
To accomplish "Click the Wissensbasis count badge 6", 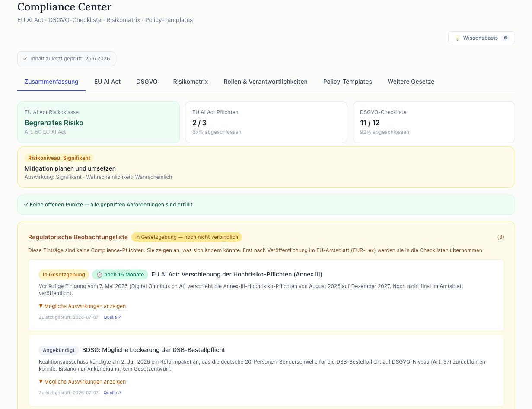I will point(505,38).
